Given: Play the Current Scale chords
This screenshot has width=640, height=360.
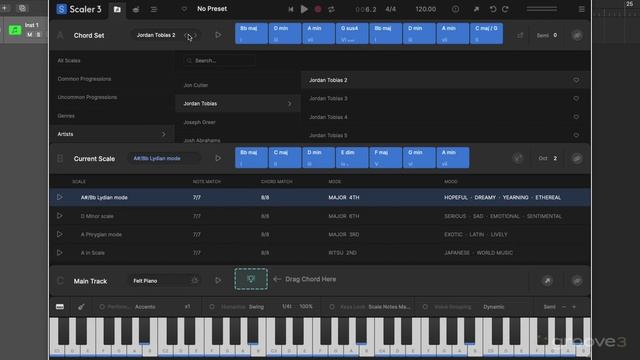Looking at the screenshot, I should point(218,158).
